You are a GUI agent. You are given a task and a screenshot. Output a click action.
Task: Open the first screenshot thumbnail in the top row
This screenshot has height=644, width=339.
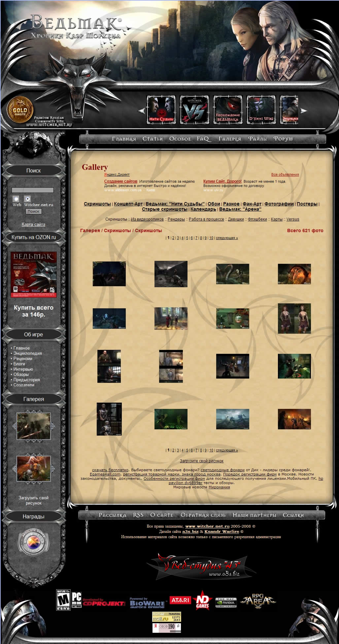[x=109, y=274]
